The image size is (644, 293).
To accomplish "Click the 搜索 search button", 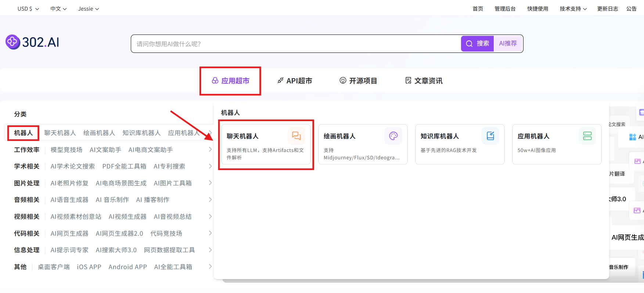I will 478,44.
